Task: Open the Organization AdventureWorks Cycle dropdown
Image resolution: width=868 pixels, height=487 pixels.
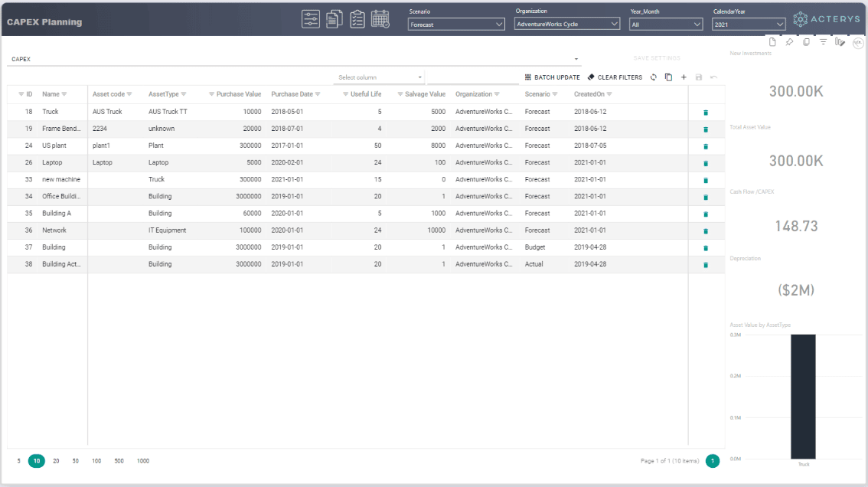Action: [567, 24]
